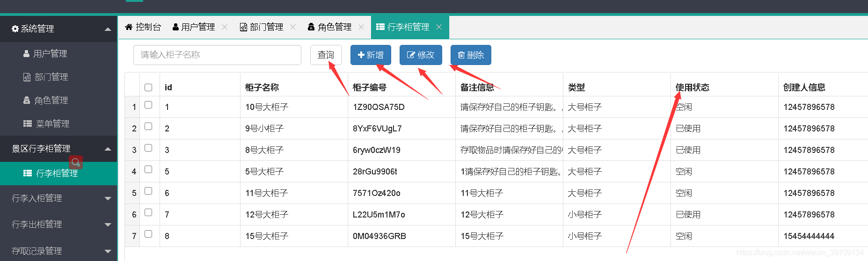Image resolution: width=868 pixels, height=261 pixels.
Task: Click the 类型 column header
Action: point(576,87)
